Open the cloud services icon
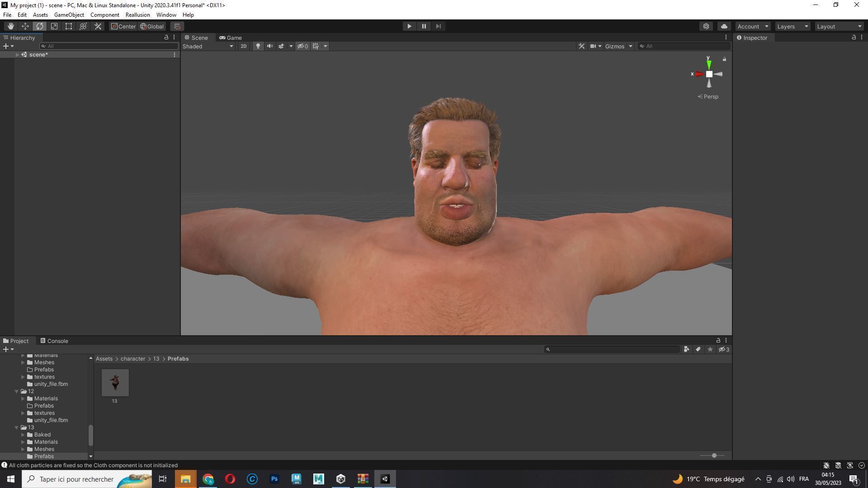This screenshot has width=868, height=488. point(724,26)
